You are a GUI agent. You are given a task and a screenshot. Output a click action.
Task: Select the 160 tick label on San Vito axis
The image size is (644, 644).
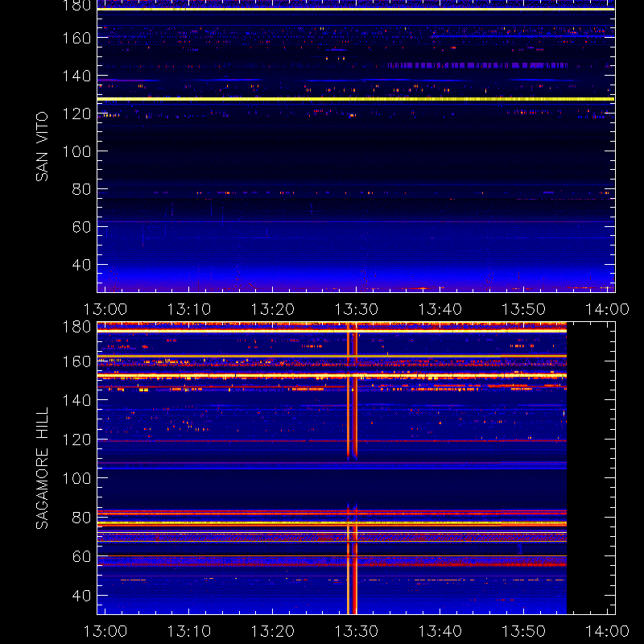[x=76, y=38]
